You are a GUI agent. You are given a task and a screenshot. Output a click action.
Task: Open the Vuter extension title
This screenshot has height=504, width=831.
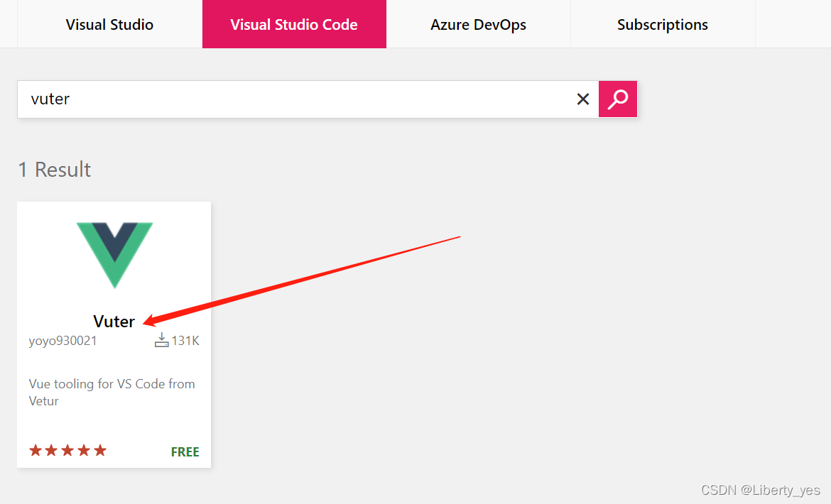tap(114, 322)
